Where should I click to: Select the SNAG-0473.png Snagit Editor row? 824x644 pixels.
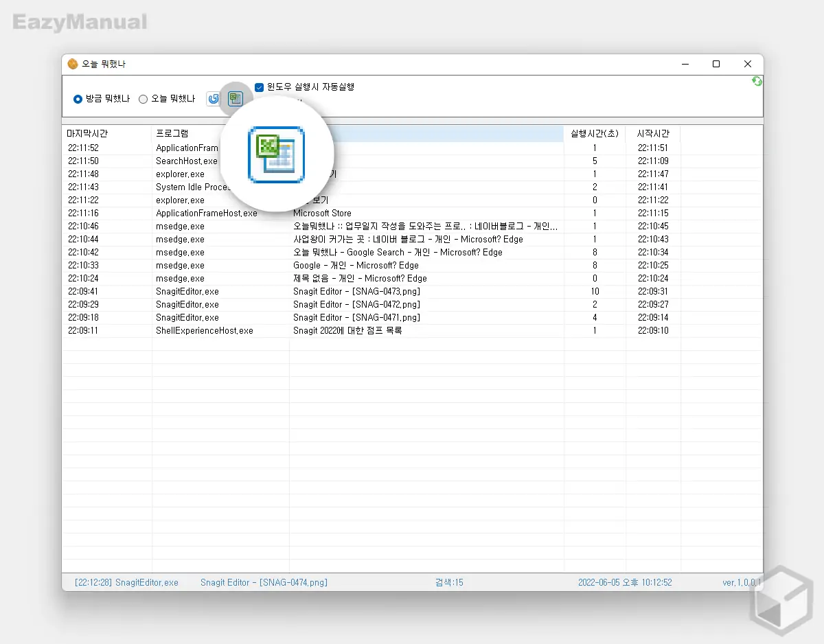356,292
